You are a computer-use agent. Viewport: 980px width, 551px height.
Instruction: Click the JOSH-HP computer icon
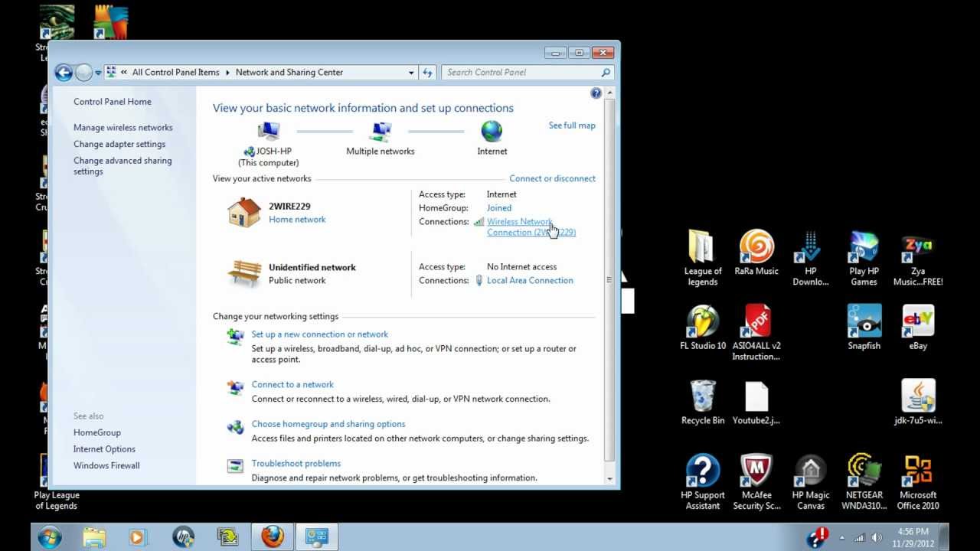(x=268, y=132)
